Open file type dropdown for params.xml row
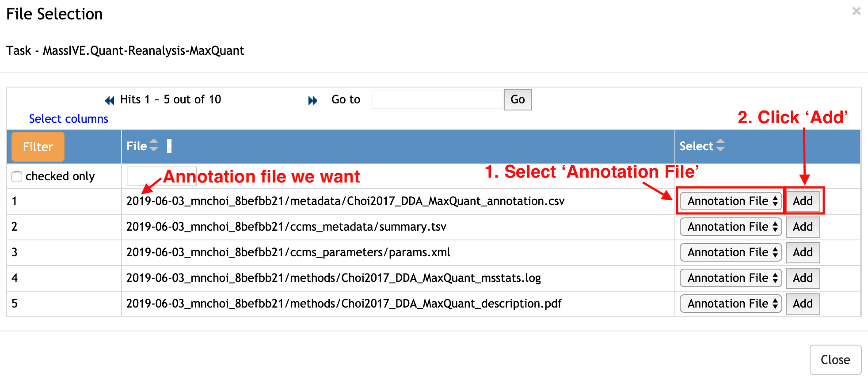Screen dimensions: 868x380 (731, 252)
